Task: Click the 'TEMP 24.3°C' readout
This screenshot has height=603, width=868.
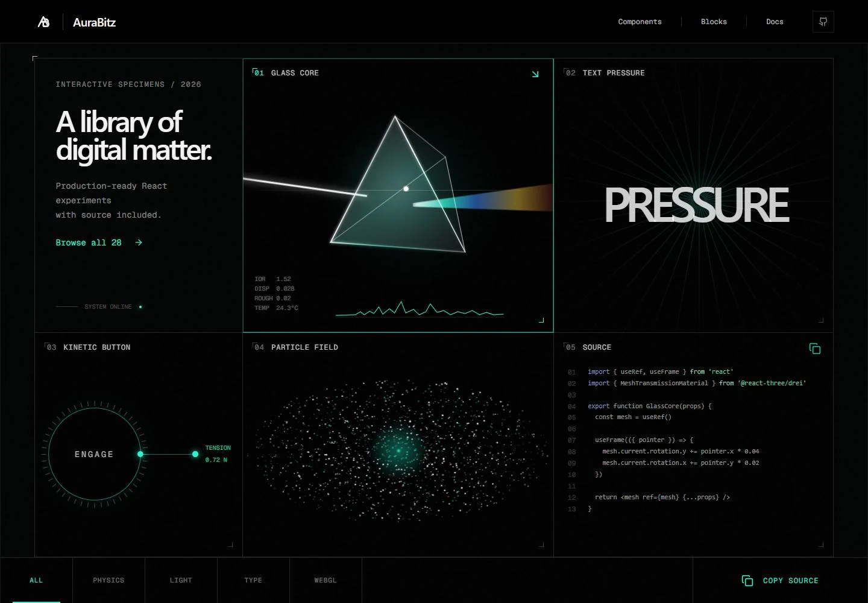Action: pos(276,308)
